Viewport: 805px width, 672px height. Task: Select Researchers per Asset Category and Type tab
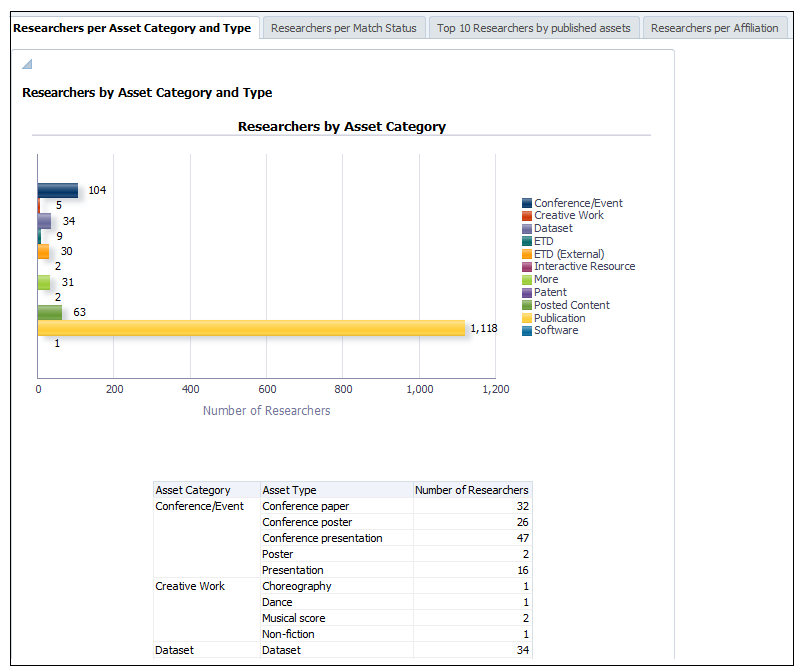point(132,28)
